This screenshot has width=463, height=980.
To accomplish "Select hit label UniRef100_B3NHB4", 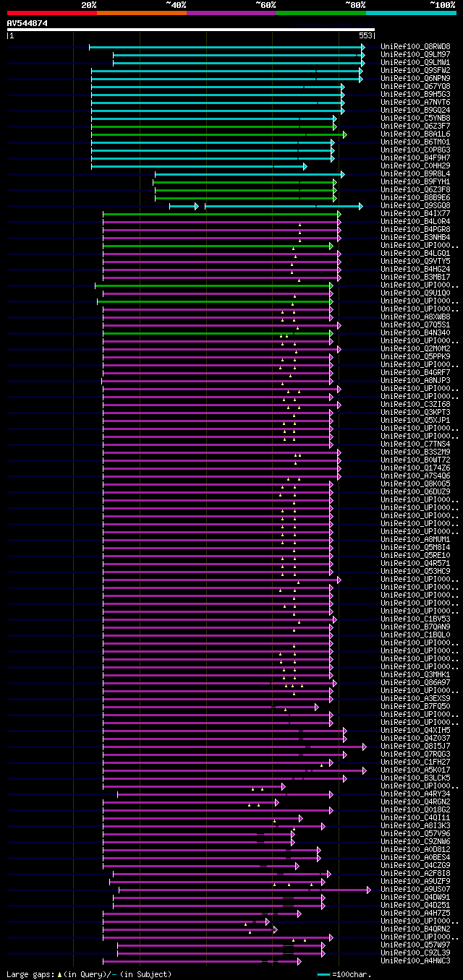I will pyautogui.click(x=415, y=237).
